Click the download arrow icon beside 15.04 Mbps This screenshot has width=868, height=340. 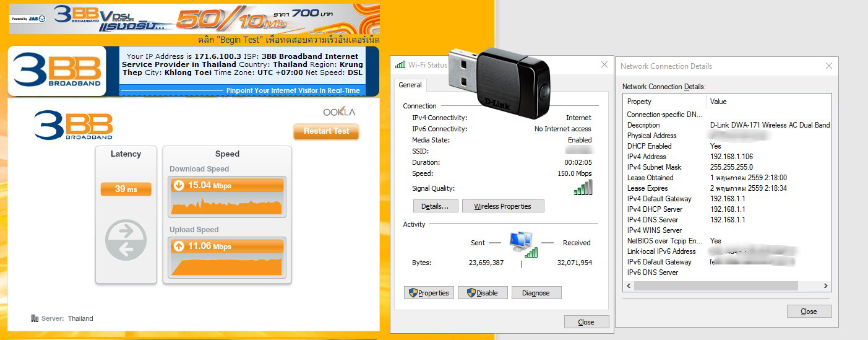tap(179, 185)
